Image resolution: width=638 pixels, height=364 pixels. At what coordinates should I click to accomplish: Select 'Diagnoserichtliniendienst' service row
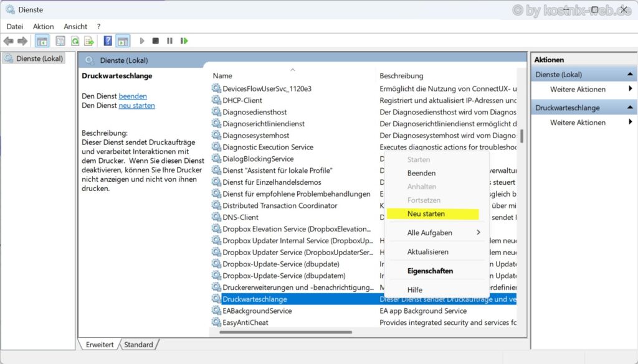point(264,123)
